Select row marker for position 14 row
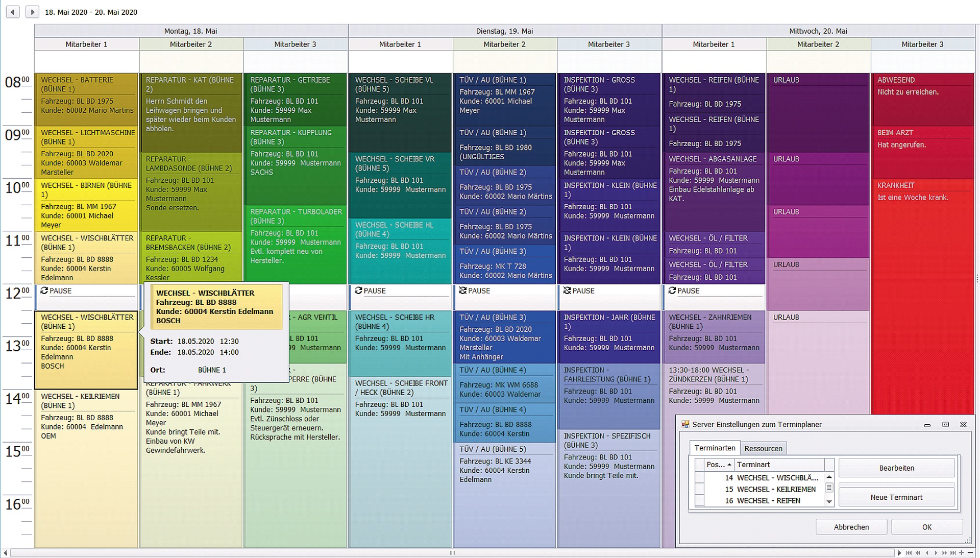Image resolution: width=980 pixels, height=558 pixels. tap(699, 478)
